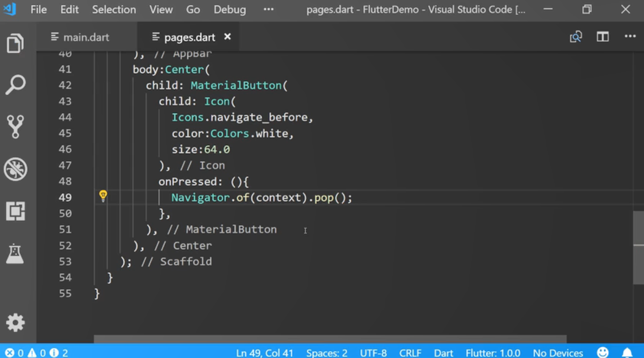
Task: Open the View menu
Action: (161, 9)
